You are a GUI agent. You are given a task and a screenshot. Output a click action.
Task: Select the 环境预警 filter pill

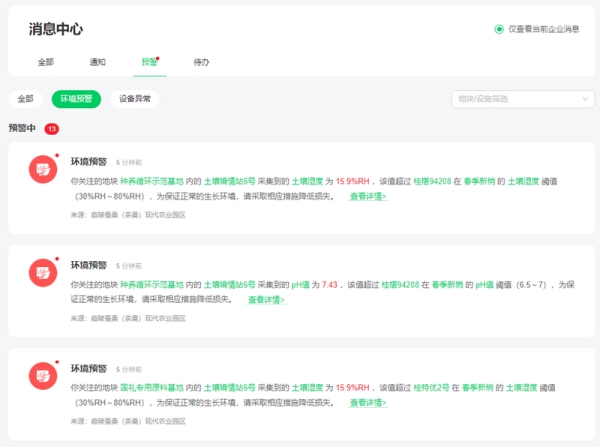point(76,99)
